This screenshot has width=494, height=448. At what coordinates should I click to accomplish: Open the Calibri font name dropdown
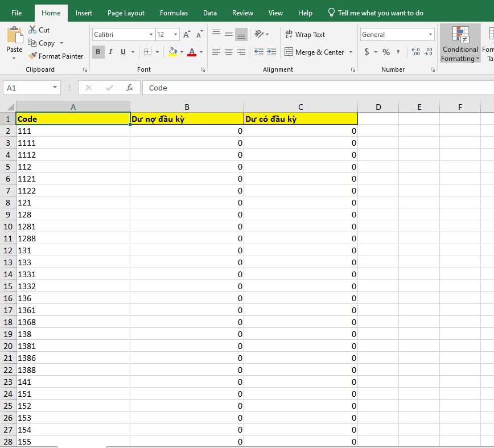pos(151,34)
